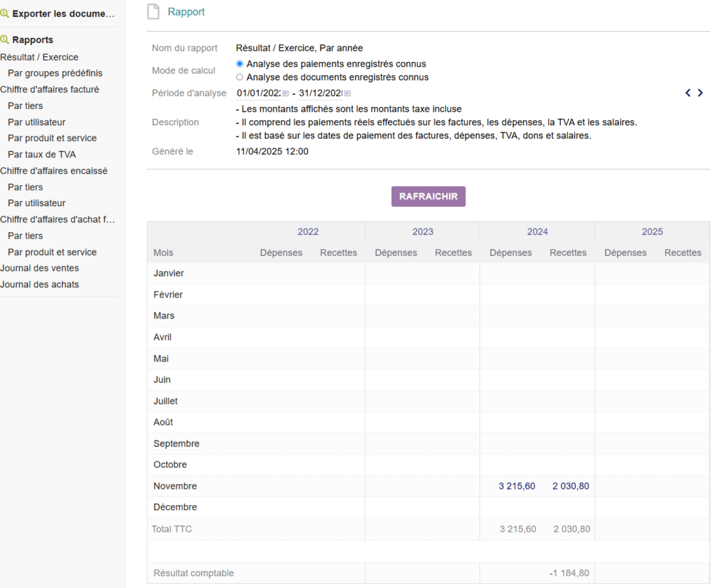Open November 2024 expenses amount 3 215,60

[x=517, y=486]
